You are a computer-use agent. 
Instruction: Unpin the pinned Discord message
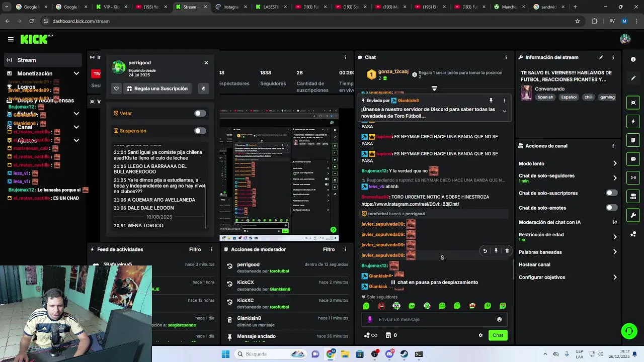tap(491, 101)
